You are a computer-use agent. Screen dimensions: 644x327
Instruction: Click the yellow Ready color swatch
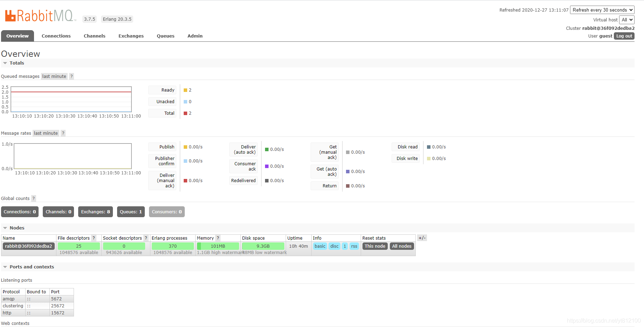(185, 90)
